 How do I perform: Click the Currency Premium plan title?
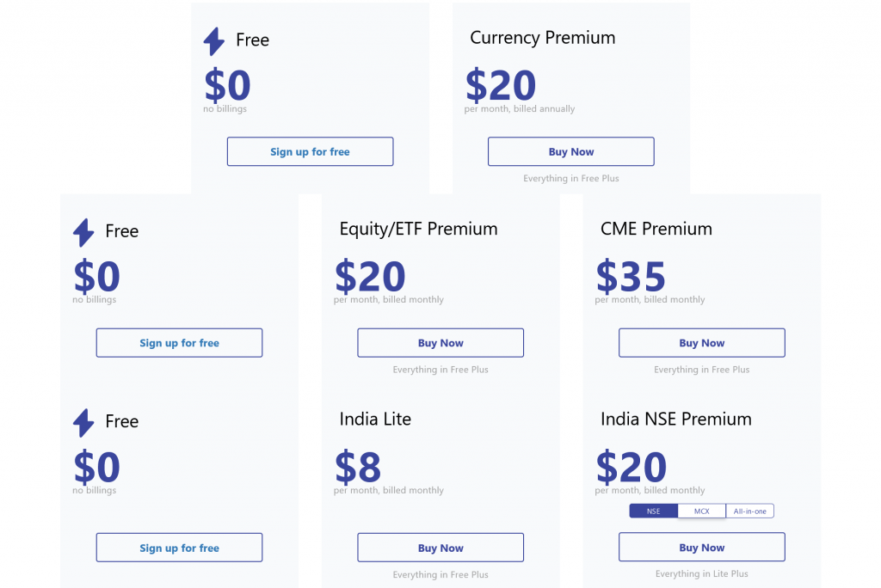542,38
